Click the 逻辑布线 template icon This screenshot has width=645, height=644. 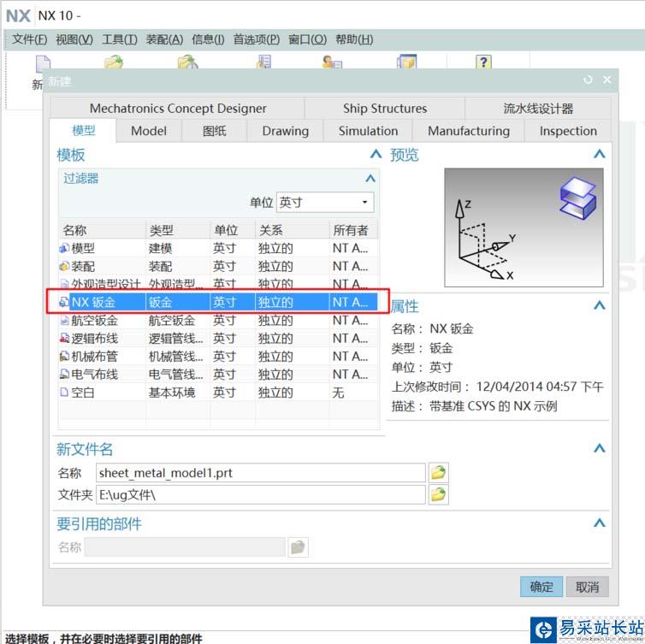coord(64,338)
